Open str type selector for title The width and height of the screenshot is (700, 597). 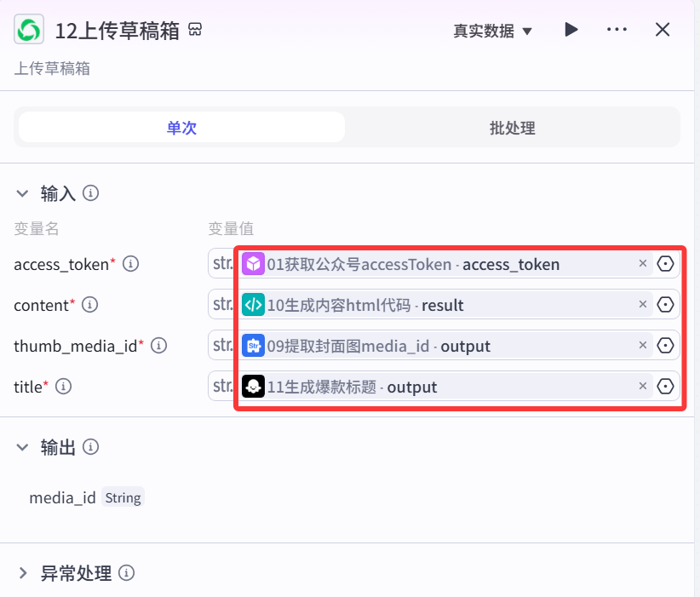click(x=222, y=386)
